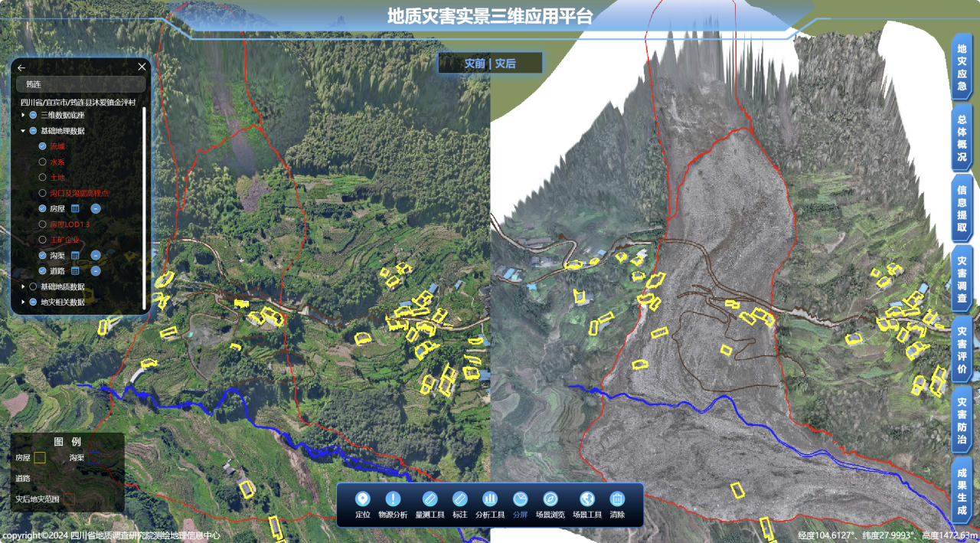Open the 信息提取 side tab
980x543 pixels.
(962, 208)
